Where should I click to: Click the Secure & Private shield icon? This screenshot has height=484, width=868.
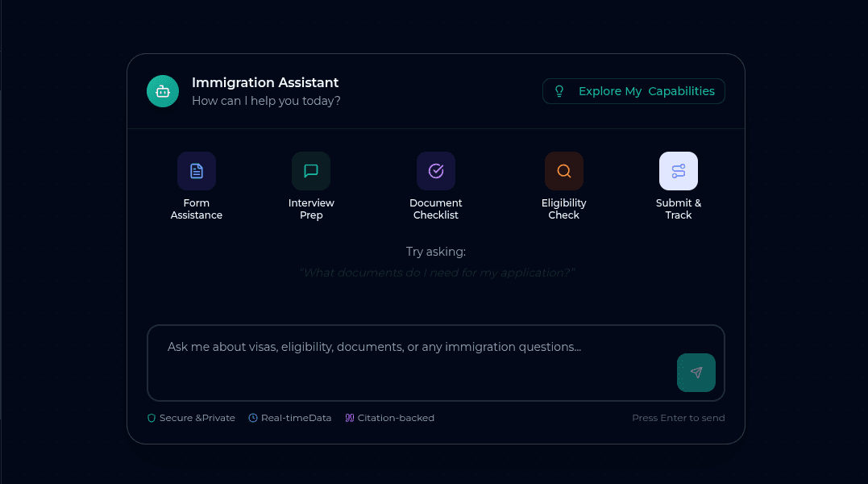click(x=152, y=418)
